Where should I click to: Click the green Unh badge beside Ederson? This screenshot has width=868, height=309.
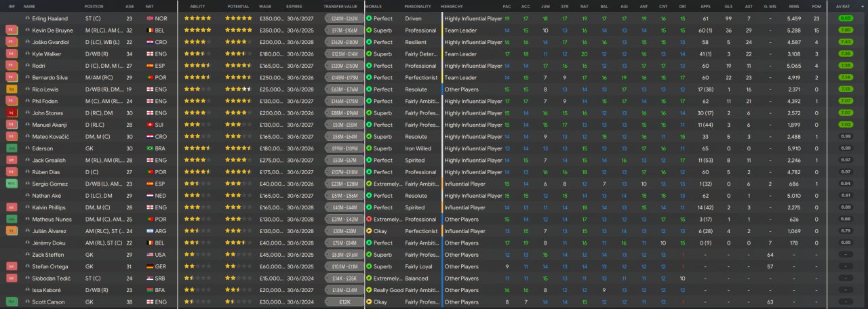(12, 148)
